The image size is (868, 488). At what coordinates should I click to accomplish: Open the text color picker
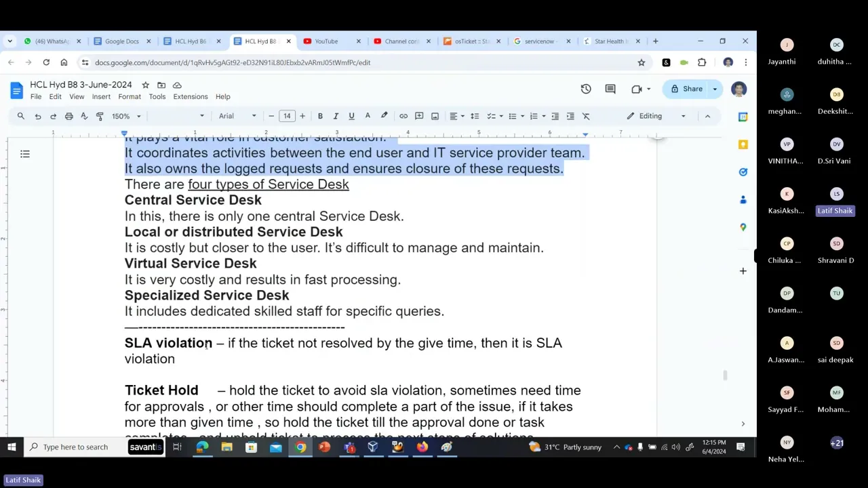point(368,116)
